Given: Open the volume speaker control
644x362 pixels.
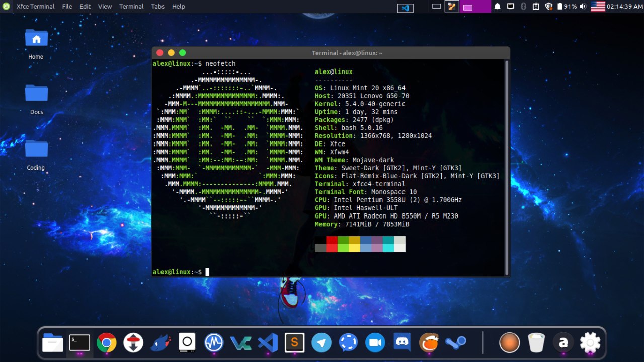Looking at the screenshot, I should 583,6.
